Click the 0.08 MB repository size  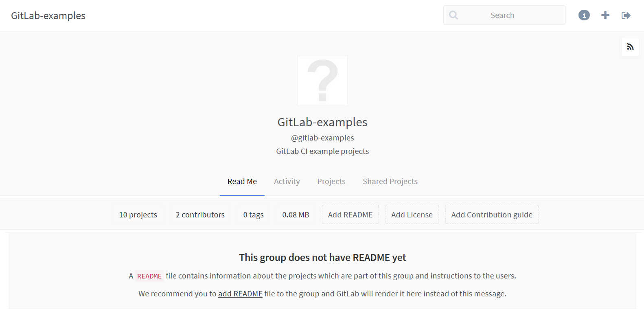point(296,215)
